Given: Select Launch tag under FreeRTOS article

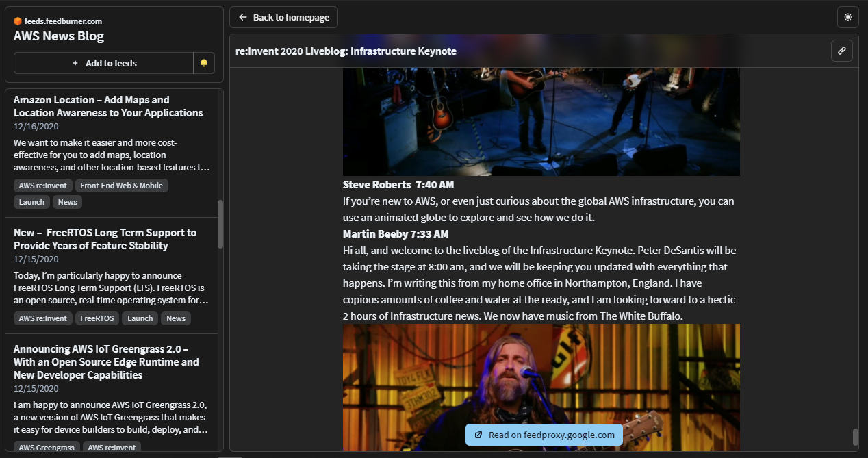Looking at the screenshot, I should tap(140, 318).
